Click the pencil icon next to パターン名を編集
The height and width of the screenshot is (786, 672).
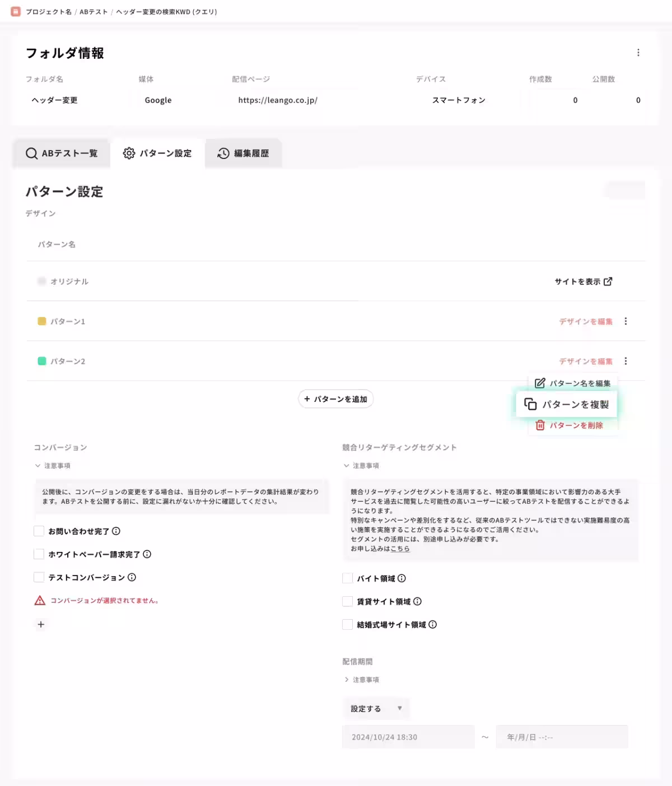[539, 382]
